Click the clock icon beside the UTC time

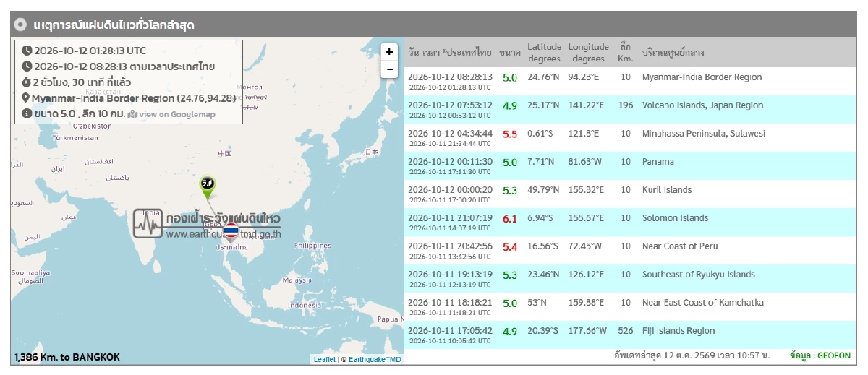click(x=27, y=51)
